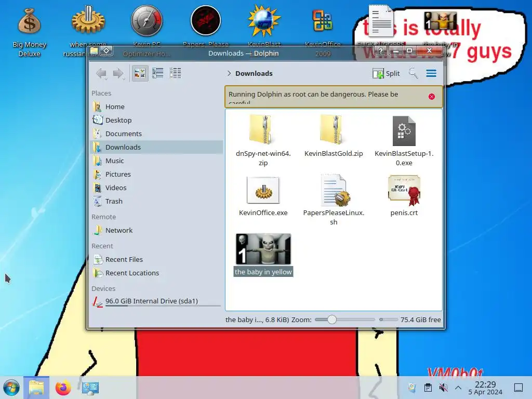Open Kevin PC Optimizer desktop icon

(147, 21)
